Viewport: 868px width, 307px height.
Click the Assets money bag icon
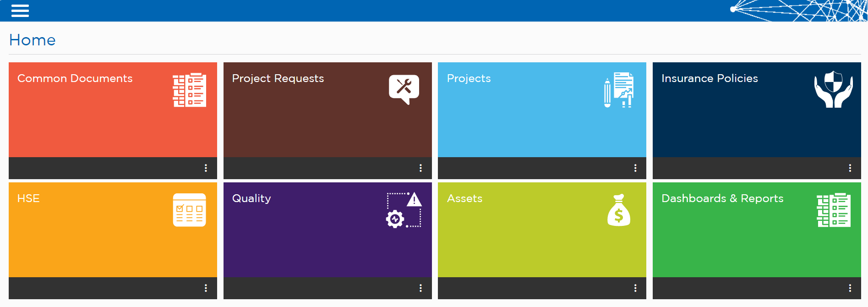pyautogui.click(x=619, y=210)
